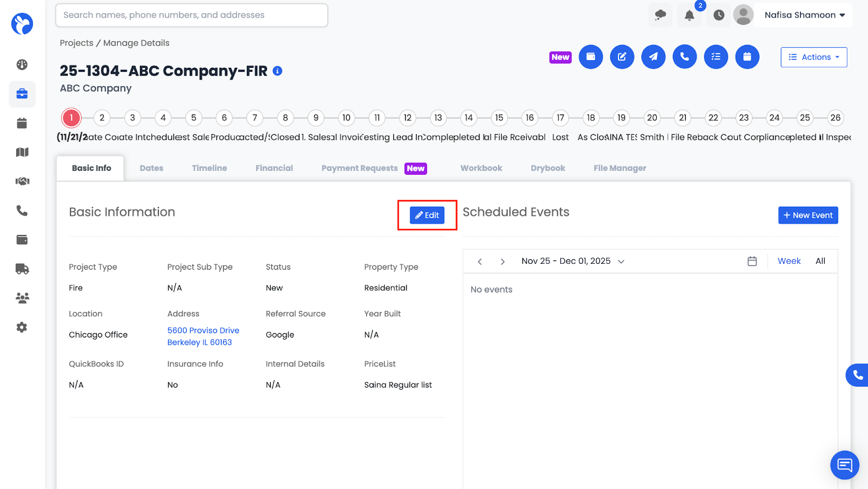The width and height of the screenshot is (868, 489).
Task: Open the calendar picker icon in Scheduled Events
Action: [x=752, y=261]
